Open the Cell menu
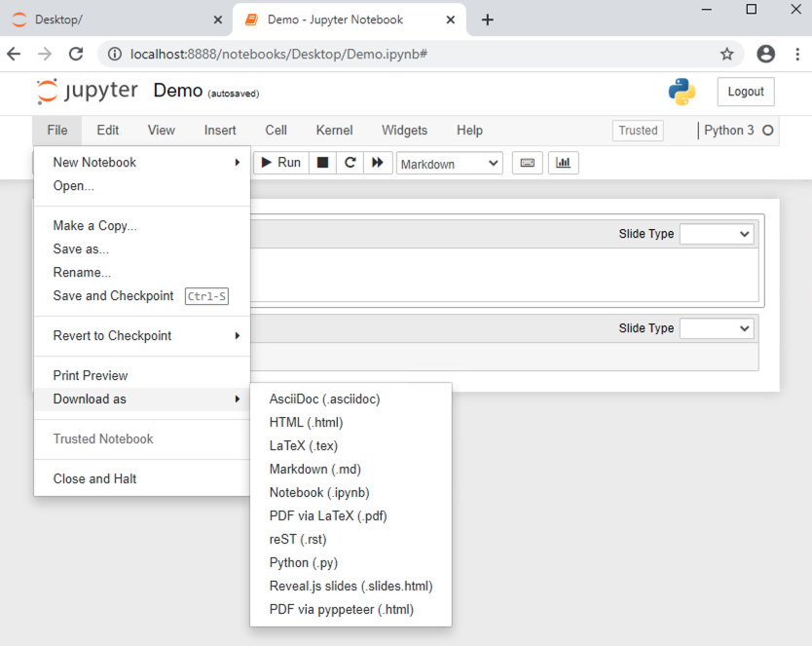 click(276, 131)
